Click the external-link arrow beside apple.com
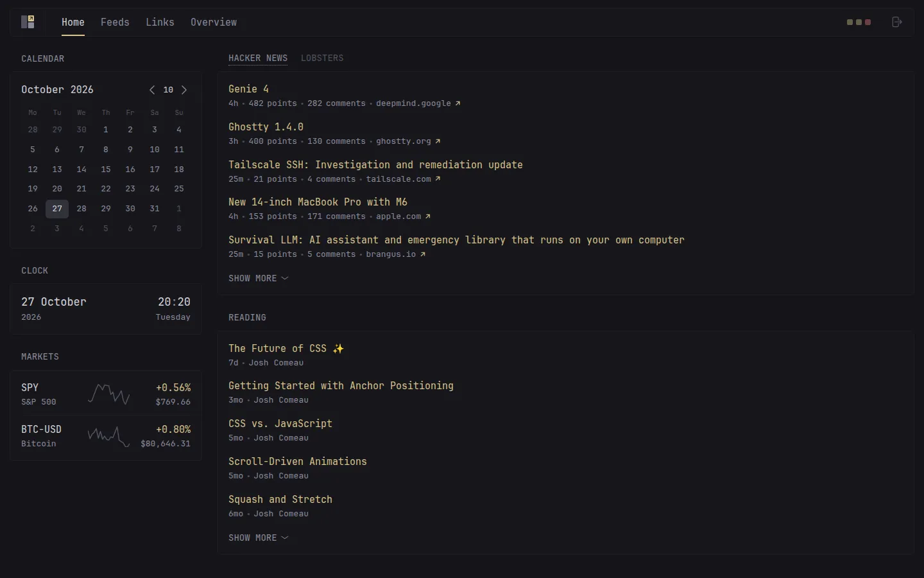The height and width of the screenshot is (578, 924). [428, 216]
